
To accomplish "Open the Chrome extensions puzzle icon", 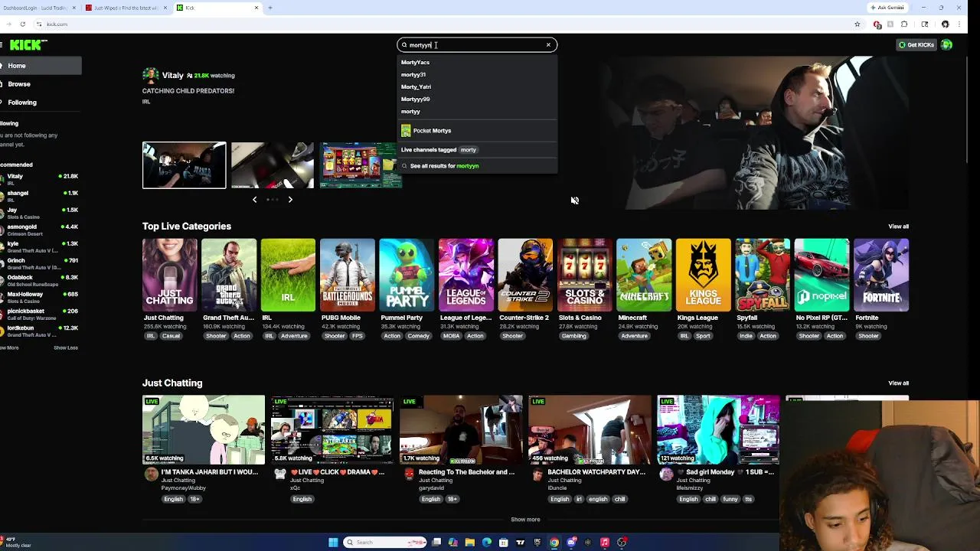I will point(904,24).
